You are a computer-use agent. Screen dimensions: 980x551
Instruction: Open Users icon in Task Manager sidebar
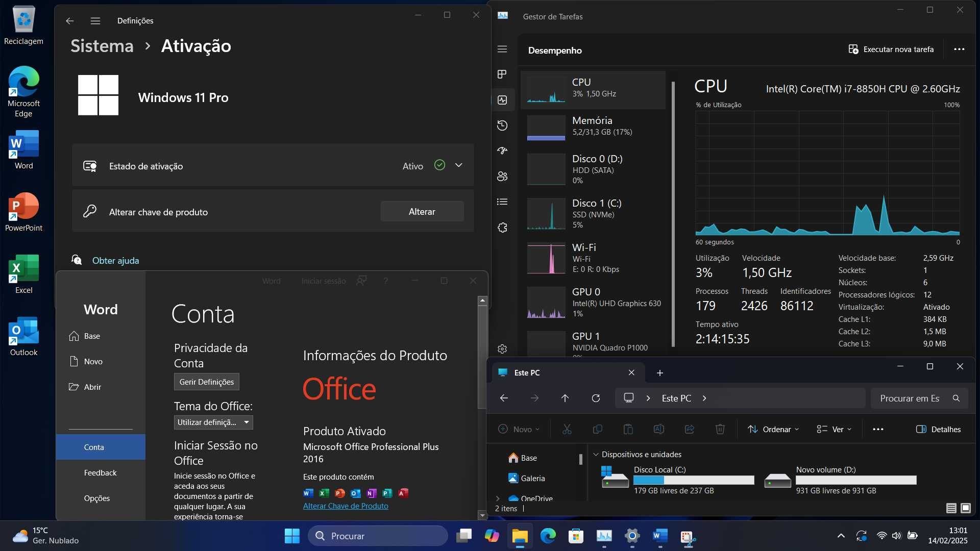(x=502, y=177)
